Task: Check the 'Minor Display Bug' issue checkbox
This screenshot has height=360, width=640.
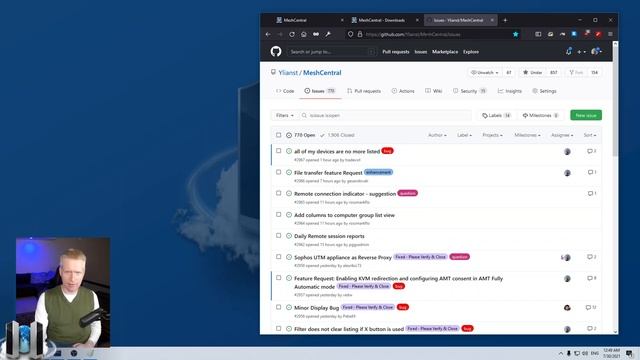Action: click(278, 307)
